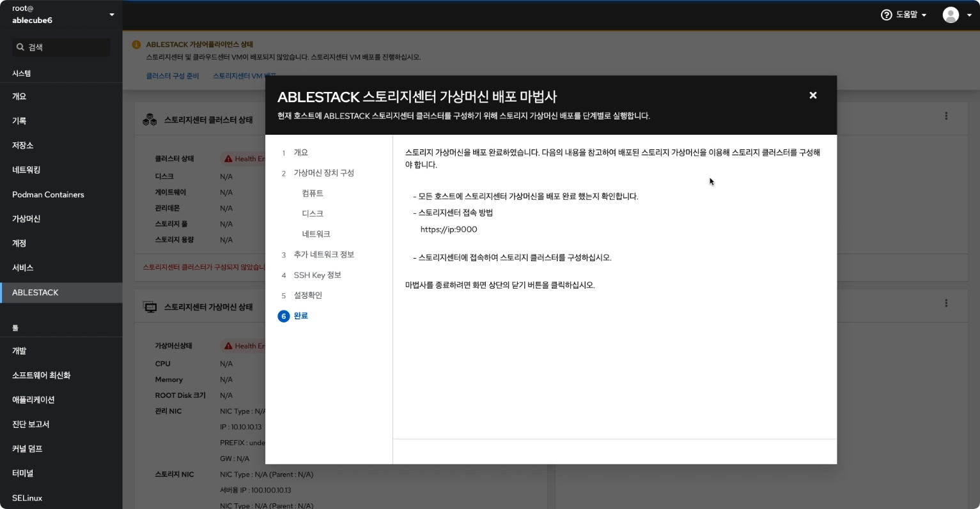
Task: Open kebab menu of storage cluster status card
Action: click(x=946, y=116)
